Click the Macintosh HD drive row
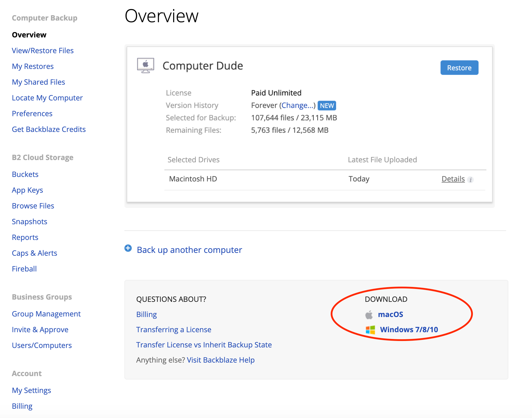 (x=325, y=179)
